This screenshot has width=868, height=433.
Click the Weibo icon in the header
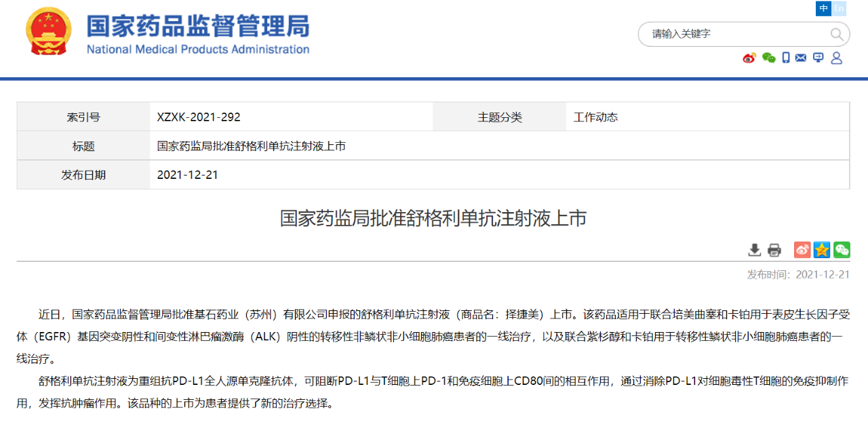coord(749,58)
